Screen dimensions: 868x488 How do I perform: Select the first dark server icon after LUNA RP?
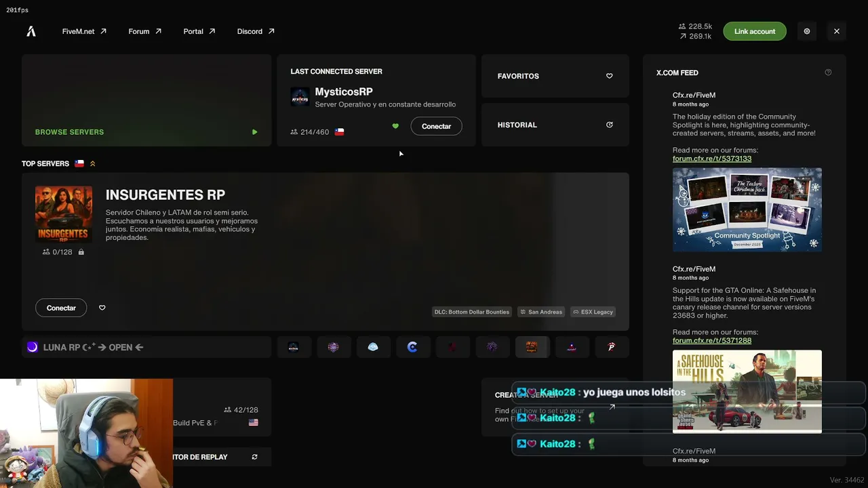(x=293, y=347)
